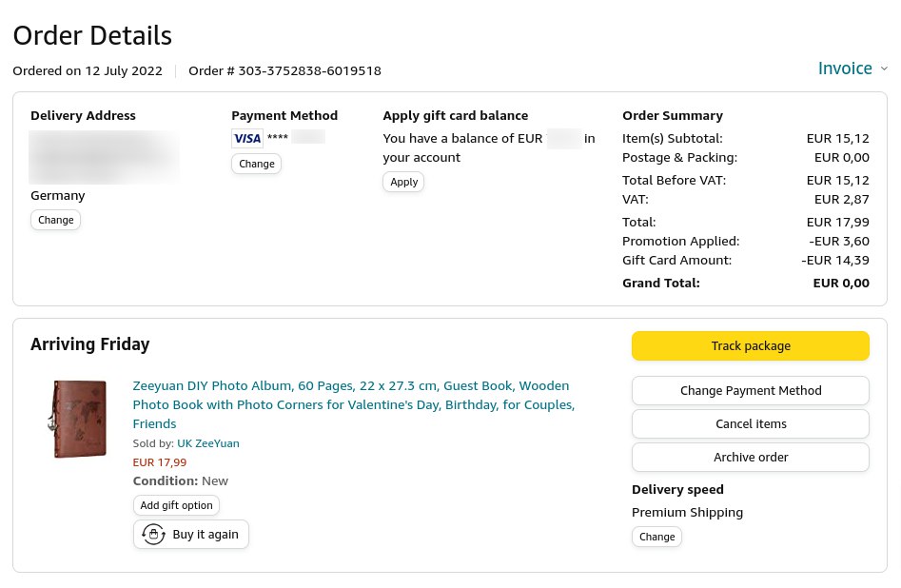This screenshot has width=901, height=588.
Task: Apply the gift card balance
Action: (x=403, y=182)
